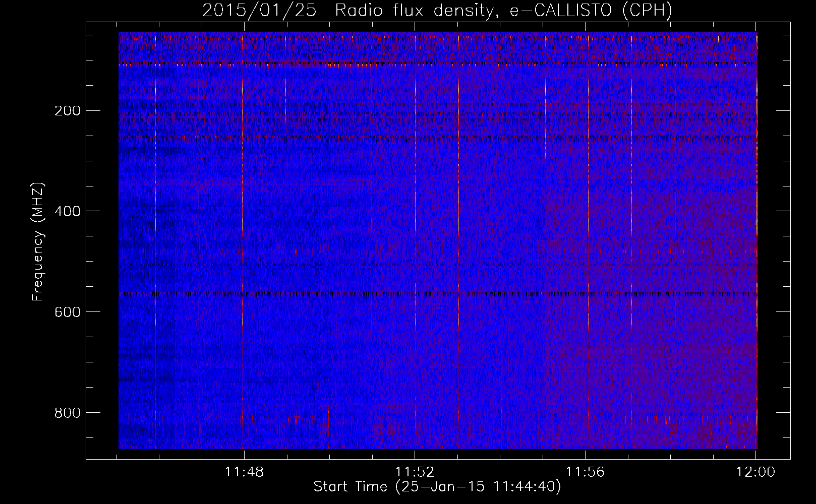This screenshot has width=816, height=504.
Task: Click the 800 frequency tick label
Action: (x=67, y=412)
